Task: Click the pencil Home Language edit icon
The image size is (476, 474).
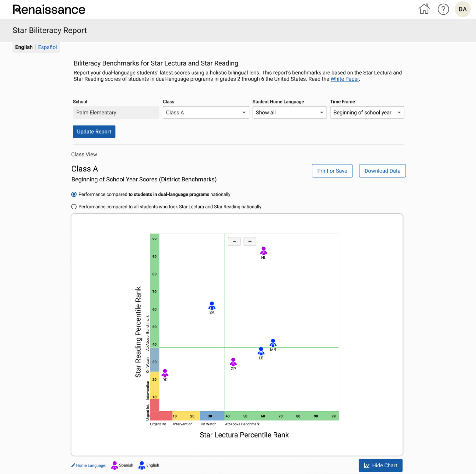Action: [73, 465]
